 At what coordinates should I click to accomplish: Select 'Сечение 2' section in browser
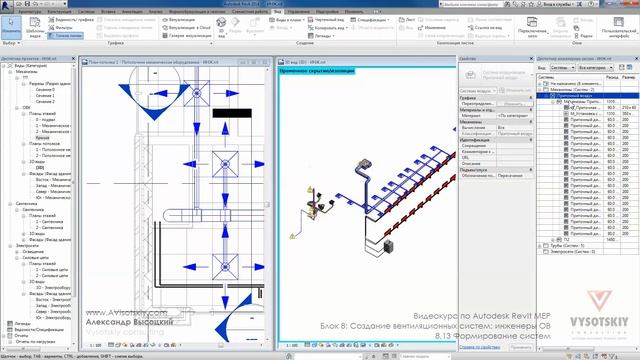click(45, 101)
